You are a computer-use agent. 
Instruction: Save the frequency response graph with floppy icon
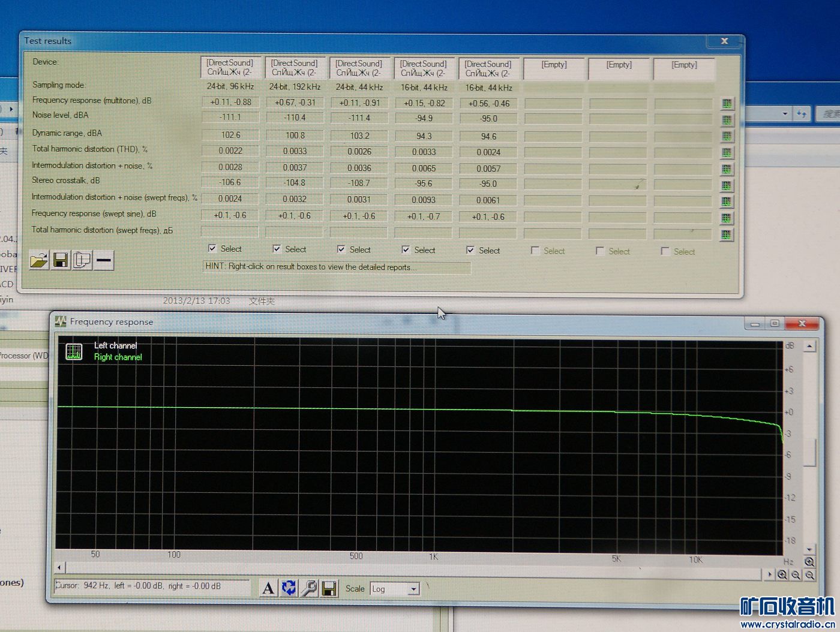[329, 589]
